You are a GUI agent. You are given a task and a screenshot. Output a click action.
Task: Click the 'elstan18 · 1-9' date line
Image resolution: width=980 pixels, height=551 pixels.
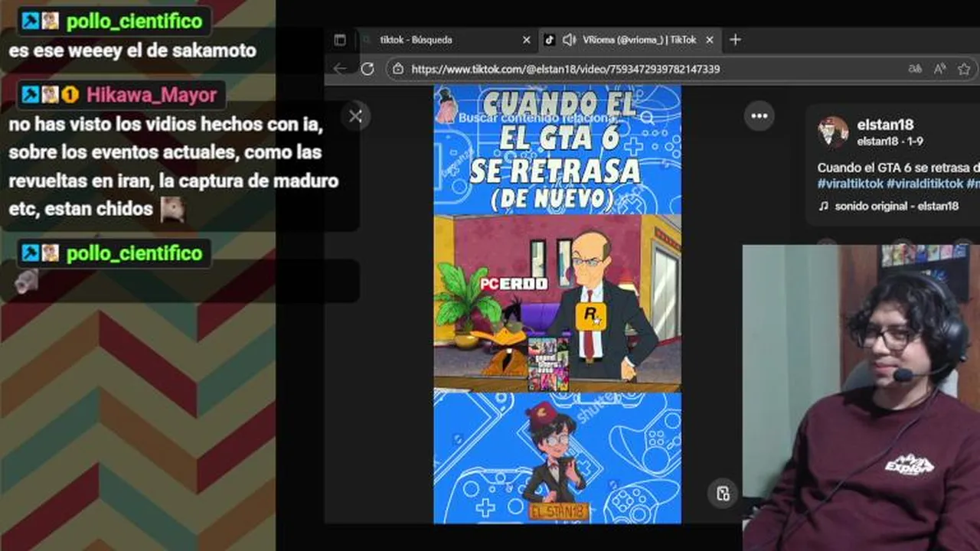click(890, 142)
